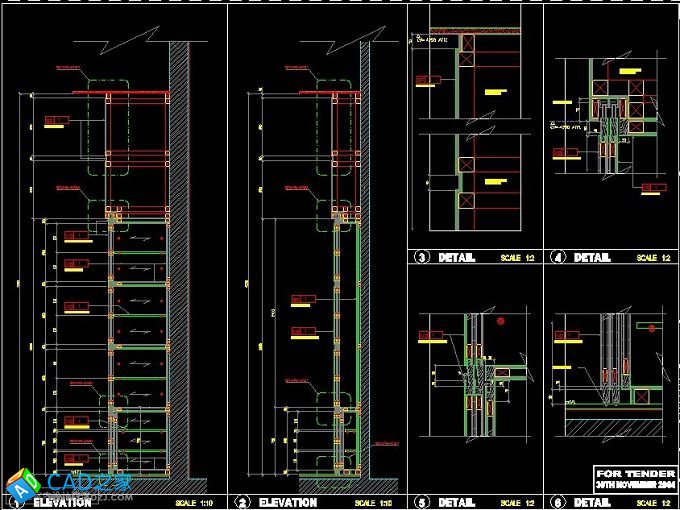Select the hatched floor slab in detail 6
Screen dimensions: 680x510
click(x=610, y=427)
